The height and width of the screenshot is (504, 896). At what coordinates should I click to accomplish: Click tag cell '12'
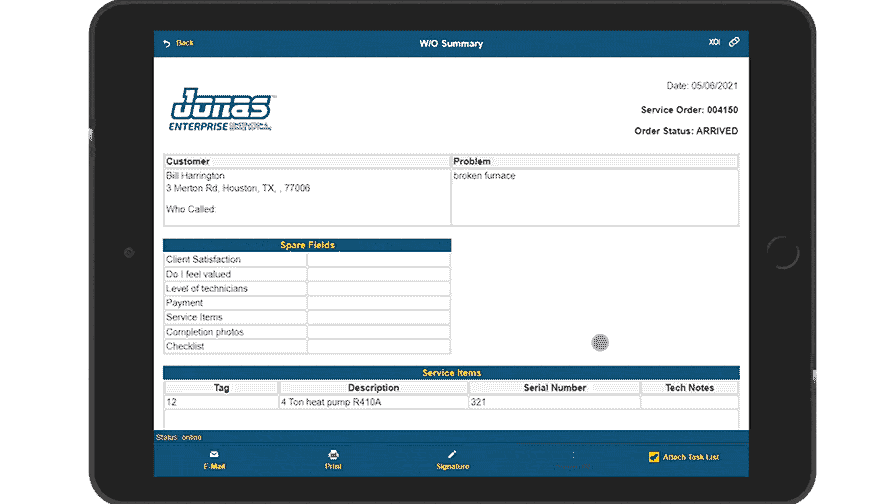(221, 402)
